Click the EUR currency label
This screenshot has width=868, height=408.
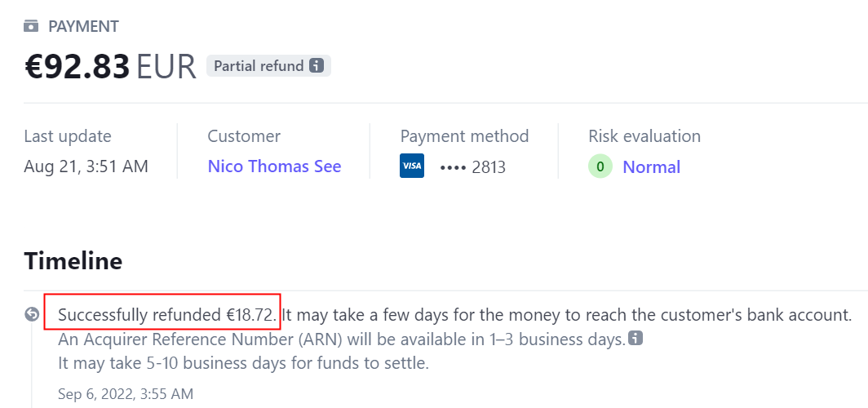point(166,67)
